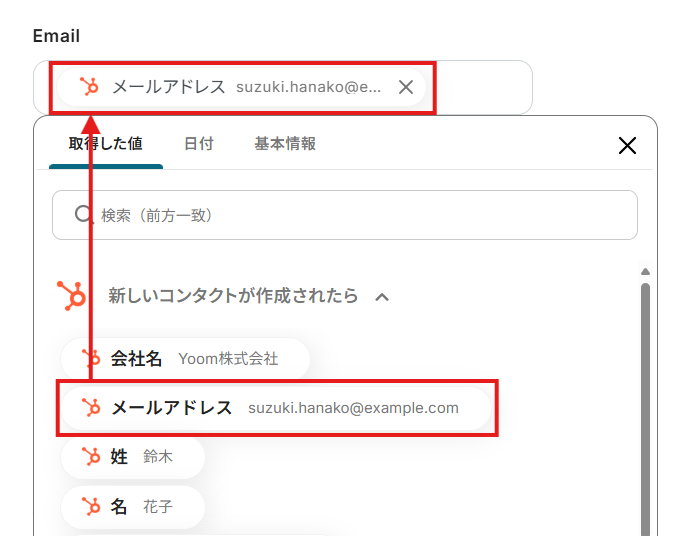Choose メールアドレス suzuki.hanako@example.com value

click(275, 407)
